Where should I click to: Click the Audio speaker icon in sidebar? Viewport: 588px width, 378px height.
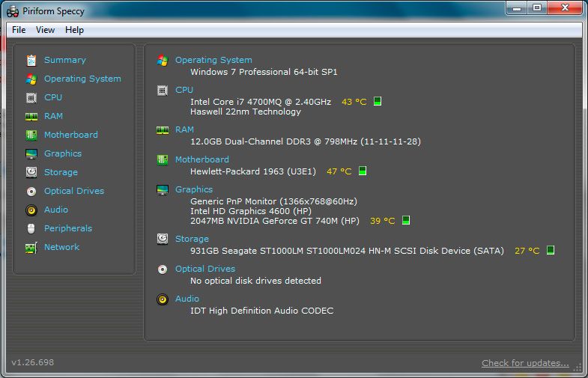(31, 210)
